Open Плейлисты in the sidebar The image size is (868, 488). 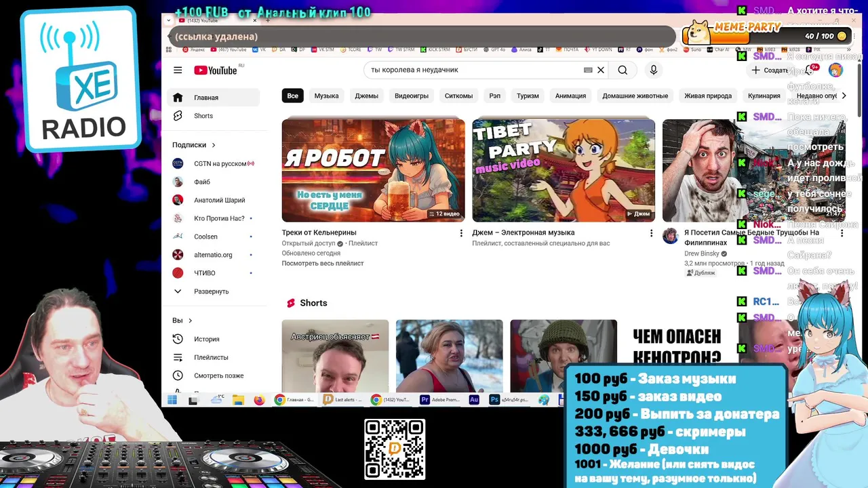click(x=213, y=357)
